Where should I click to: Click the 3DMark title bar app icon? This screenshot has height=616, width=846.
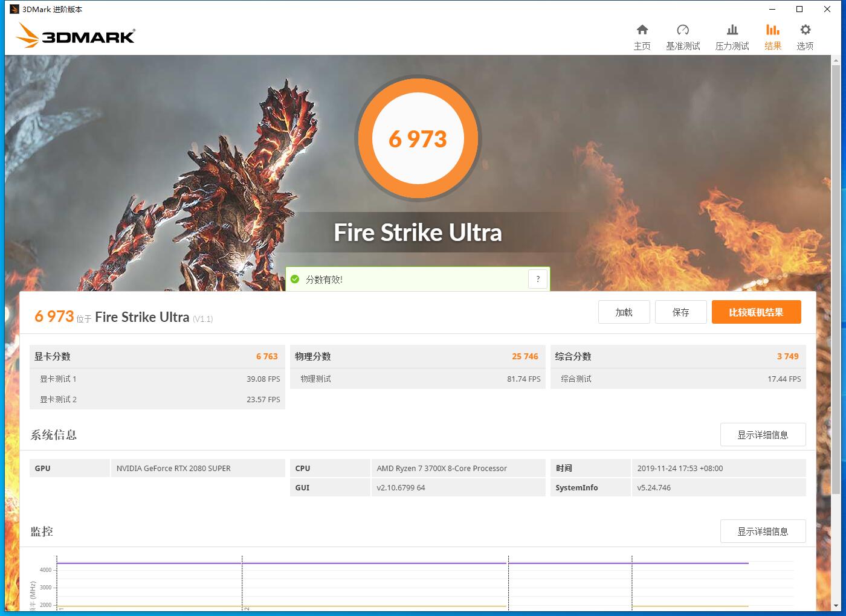click(15, 9)
